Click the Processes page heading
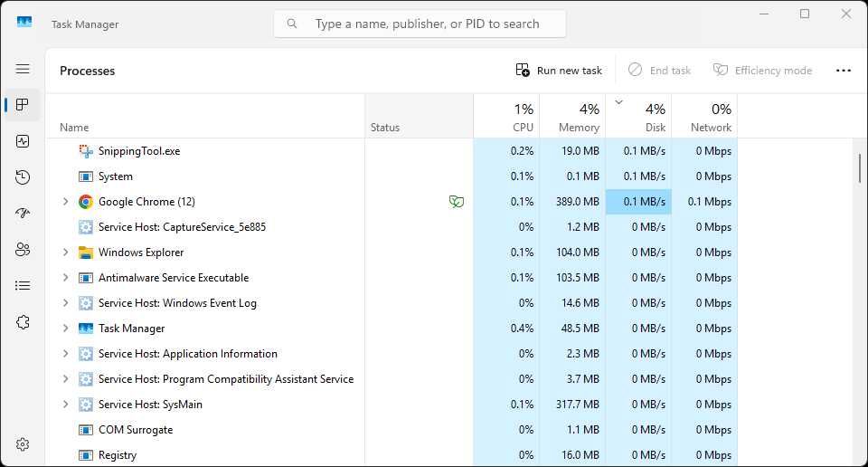The width and height of the screenshot is (868, 467). tap(88, 71)
